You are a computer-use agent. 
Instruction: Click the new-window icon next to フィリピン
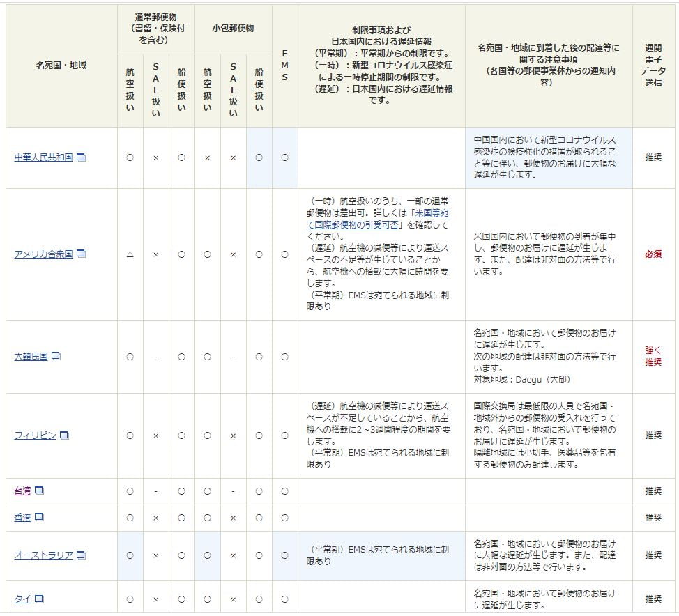64,436
